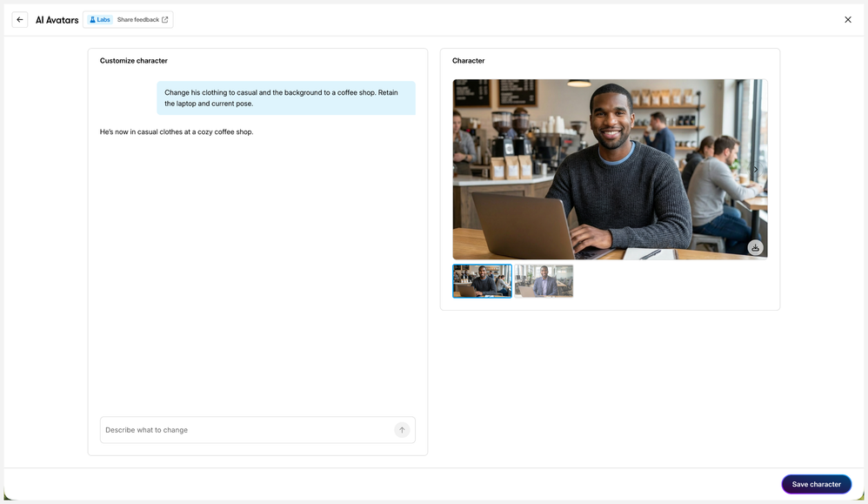Click the external-link icon beside Share feedback
The height and width of the screenshot is (504, 868).
[165, 20]
